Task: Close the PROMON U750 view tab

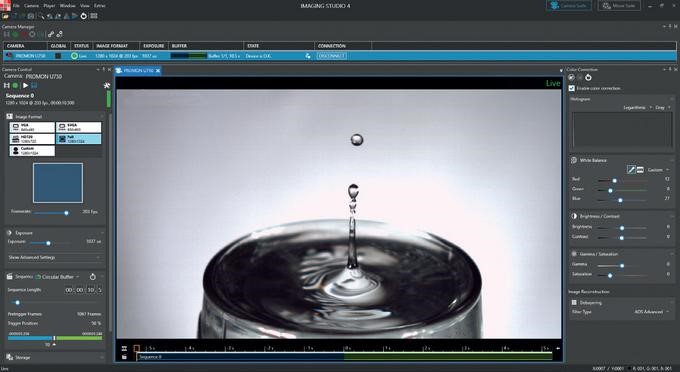Action: pos(158,70)
